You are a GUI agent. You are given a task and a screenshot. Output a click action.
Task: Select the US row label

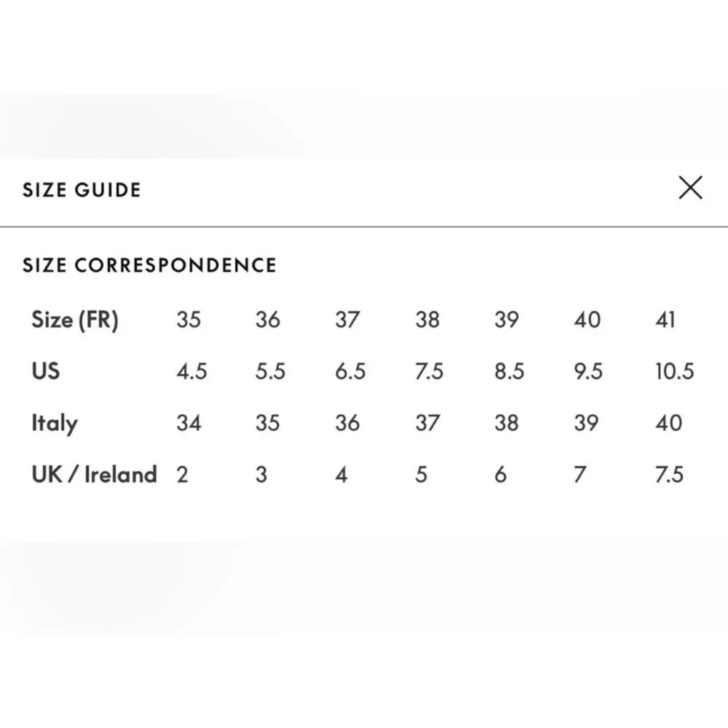click(x=46, y=371)
